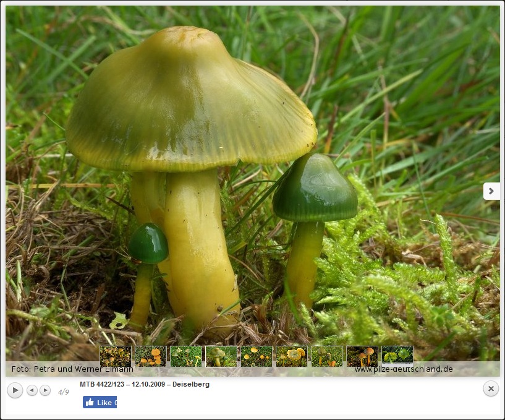
Task: Pick the seventh thumbnail in the strip
Action: 327,356
